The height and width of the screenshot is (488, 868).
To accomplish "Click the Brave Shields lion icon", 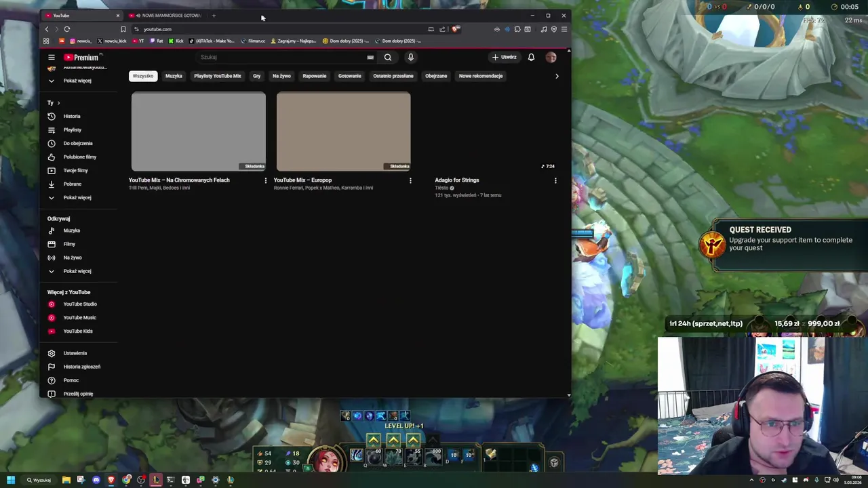I will (x=455, y=29).
